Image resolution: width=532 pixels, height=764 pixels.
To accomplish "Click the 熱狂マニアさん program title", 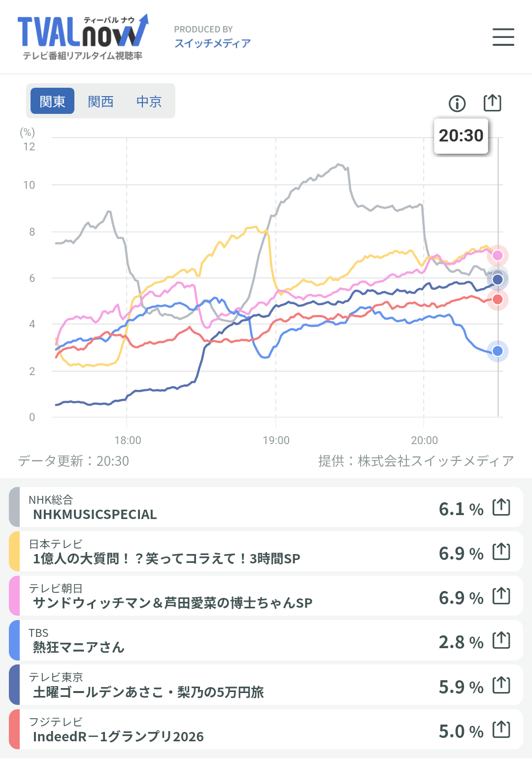I will (79, 647).
